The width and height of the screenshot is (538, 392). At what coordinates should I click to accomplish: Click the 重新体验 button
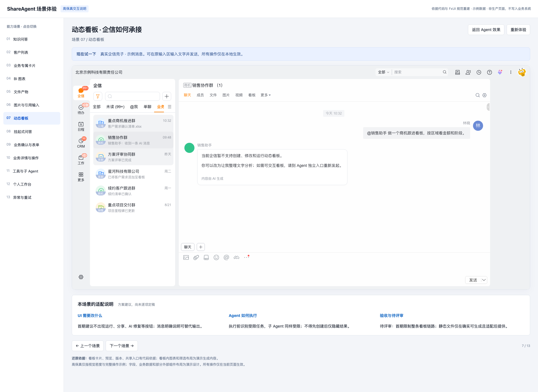(518, 30)
